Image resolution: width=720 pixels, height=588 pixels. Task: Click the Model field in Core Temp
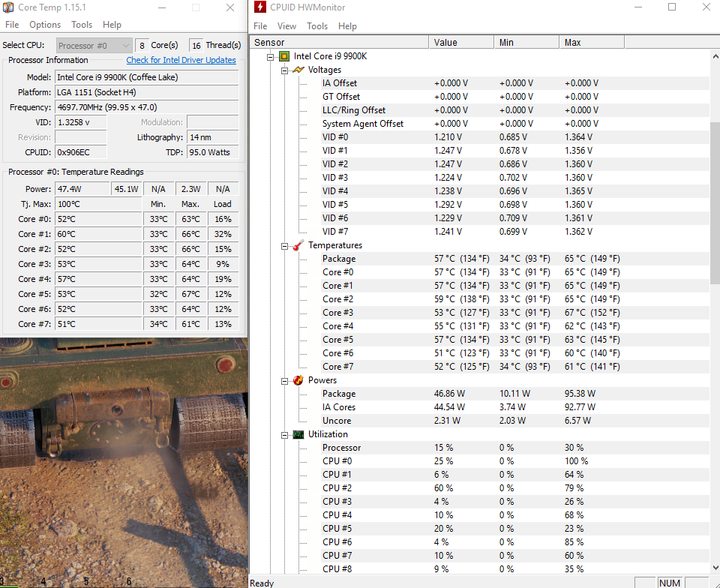click(147, 77)
